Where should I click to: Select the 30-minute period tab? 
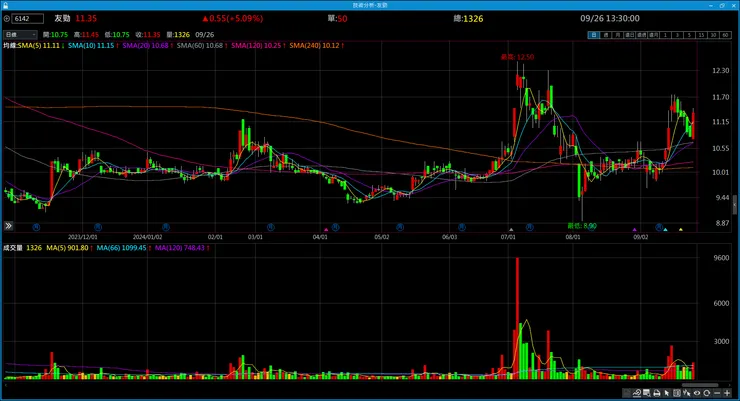713,35
